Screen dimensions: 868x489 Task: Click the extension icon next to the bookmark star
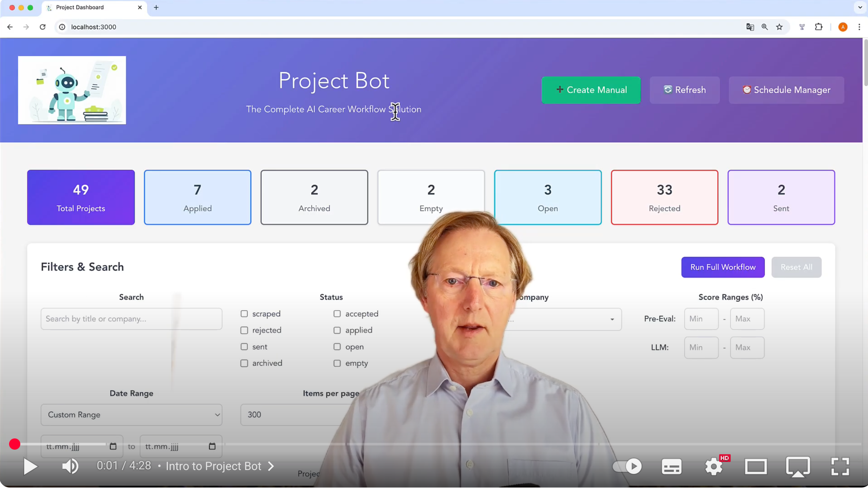[802, 27]
